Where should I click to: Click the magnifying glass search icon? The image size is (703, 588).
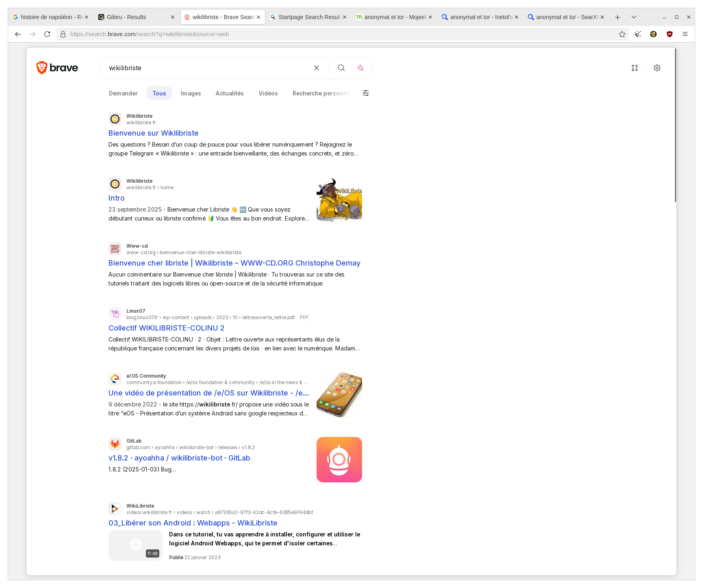[x=341, y=68]
